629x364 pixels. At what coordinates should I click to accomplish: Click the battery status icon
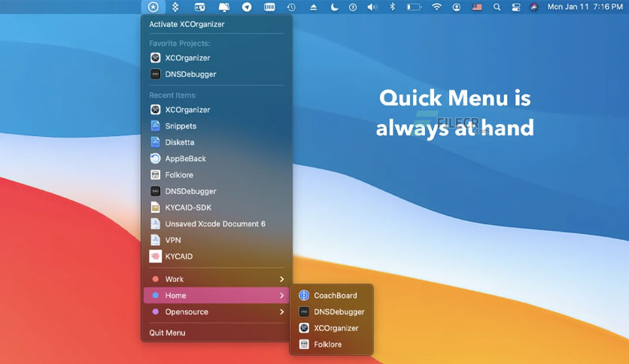pos(414,7)
